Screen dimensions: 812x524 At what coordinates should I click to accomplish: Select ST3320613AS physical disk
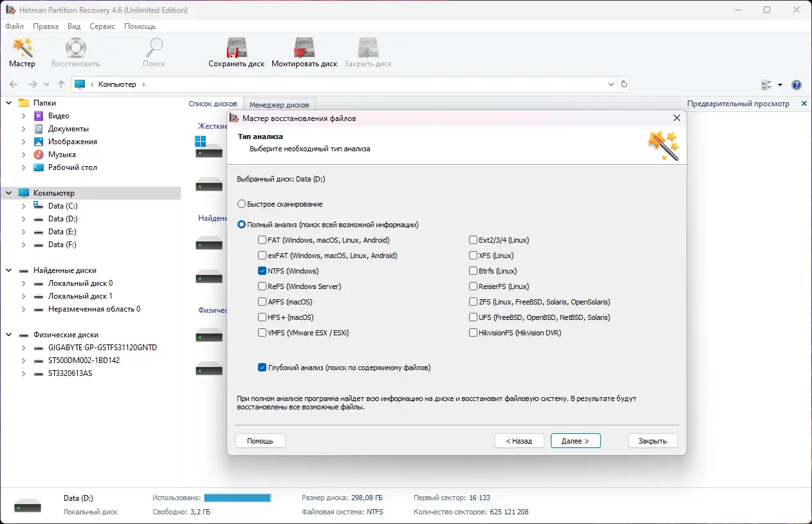click(70, 373)
